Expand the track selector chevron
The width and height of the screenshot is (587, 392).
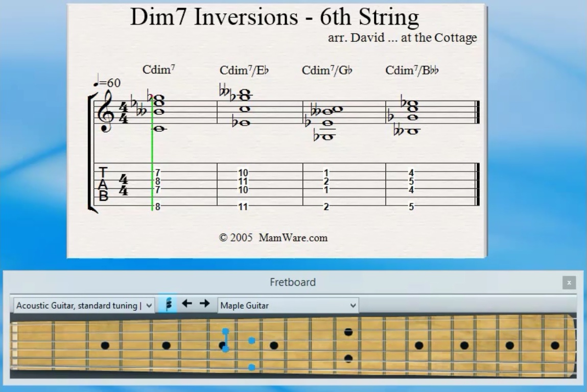point(149,304)
